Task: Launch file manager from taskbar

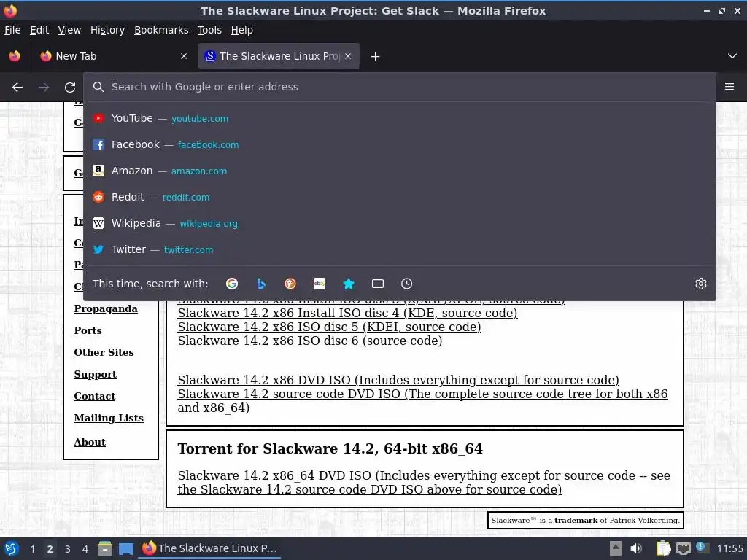Action: (x=105, y=548)
